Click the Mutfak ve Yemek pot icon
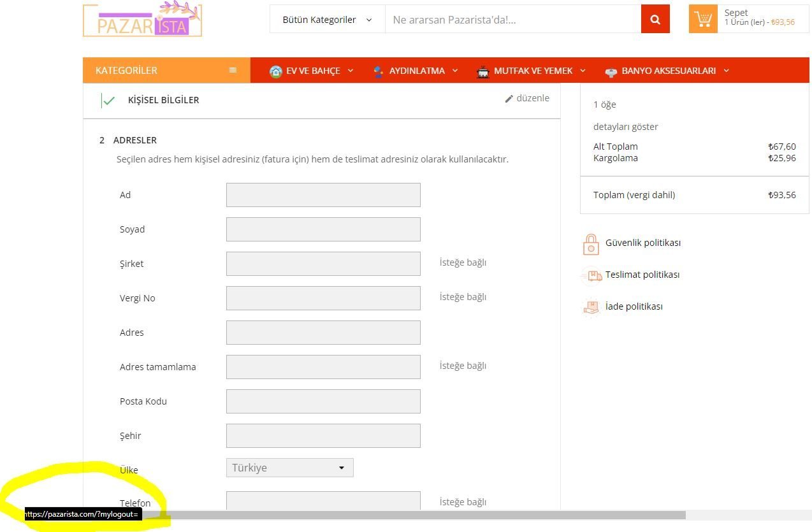812x532 pixels. pyautogui.click(x=483, y=71)
